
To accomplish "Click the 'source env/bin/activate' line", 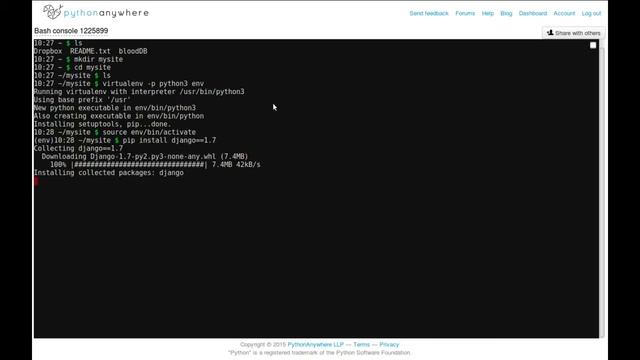I will pyautogui.click(x=115, y=132).
